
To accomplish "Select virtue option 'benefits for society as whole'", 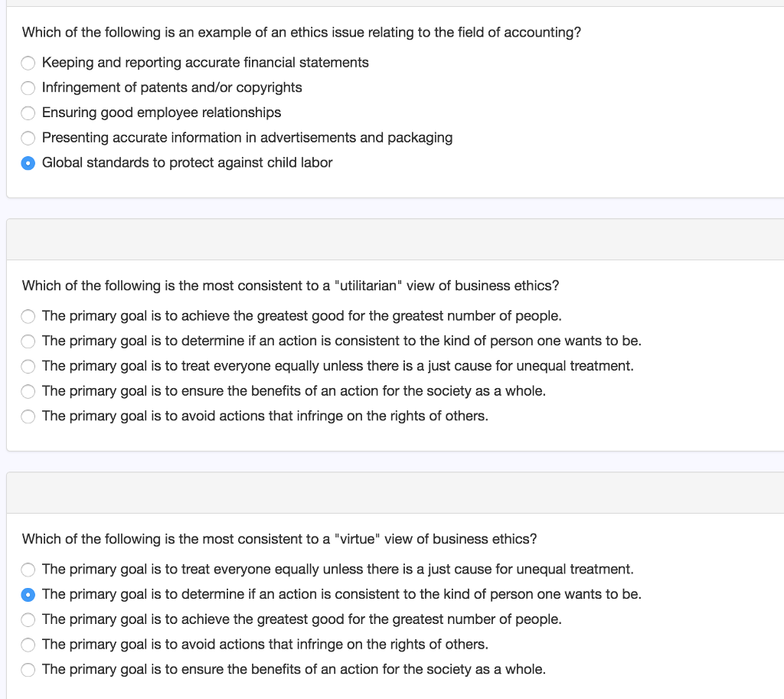I will click(28, 670).
